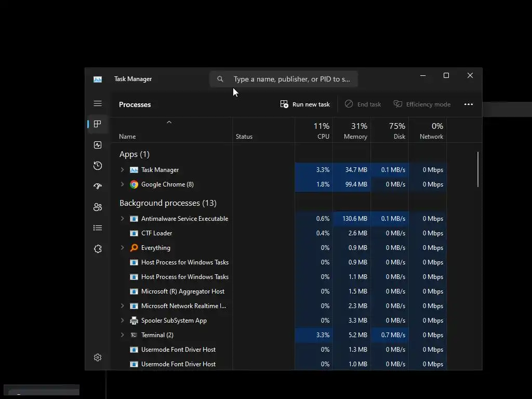Click the 5.2 MB Terminal memory value

click(x=357, y=335)
